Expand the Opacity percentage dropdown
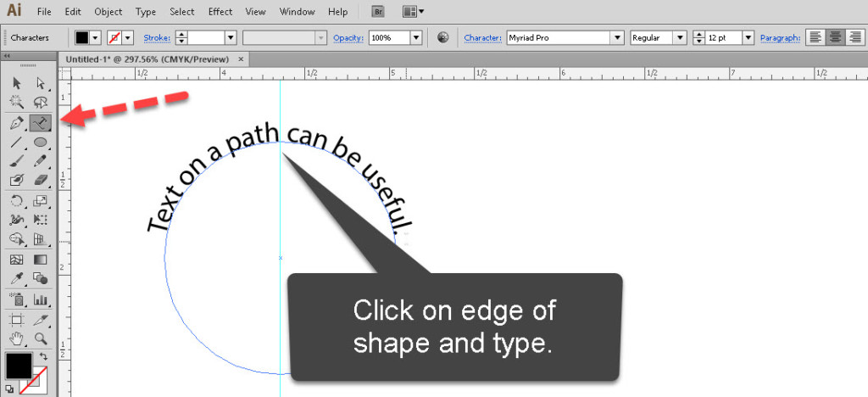This screenshot has height=397, width=868. [416, 37]
